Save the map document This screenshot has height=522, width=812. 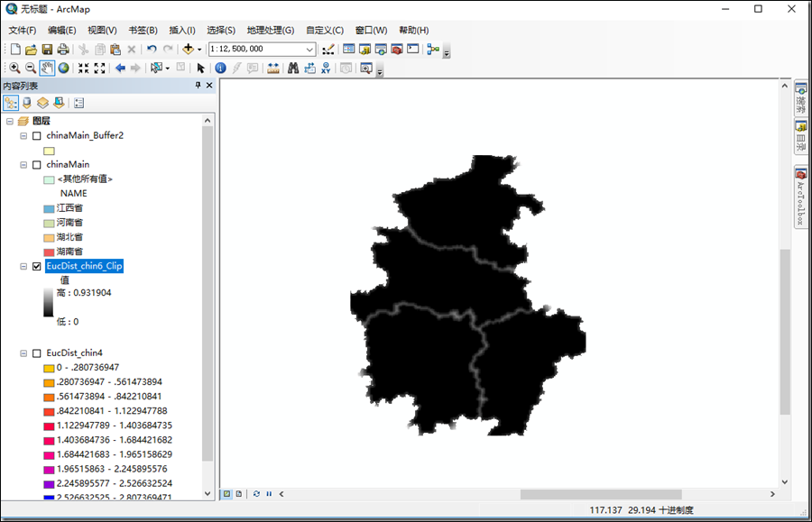(x=47, y=49)
